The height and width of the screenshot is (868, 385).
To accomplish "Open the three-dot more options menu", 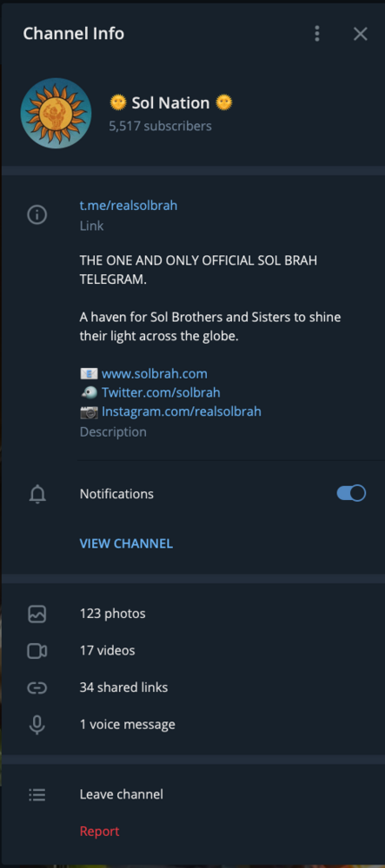I will click(317, 34).
